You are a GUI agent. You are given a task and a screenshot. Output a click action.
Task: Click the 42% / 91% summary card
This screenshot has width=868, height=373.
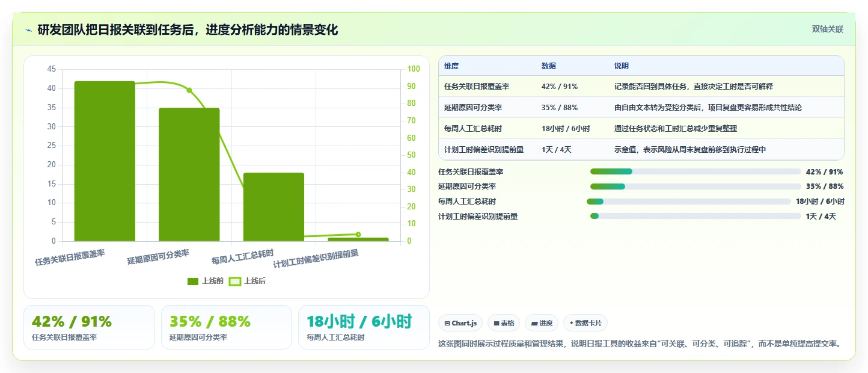click(x=89, y=327)
